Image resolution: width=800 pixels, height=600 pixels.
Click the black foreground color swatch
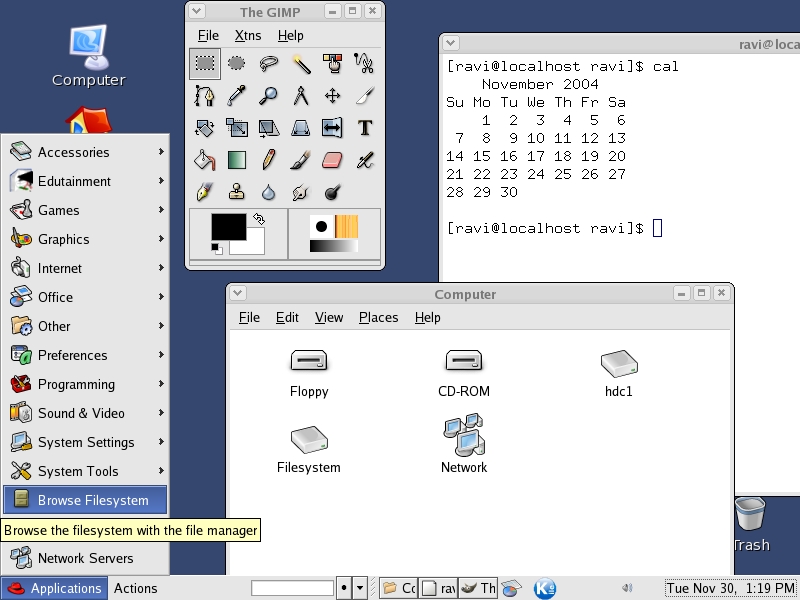(x=229, y=227)
